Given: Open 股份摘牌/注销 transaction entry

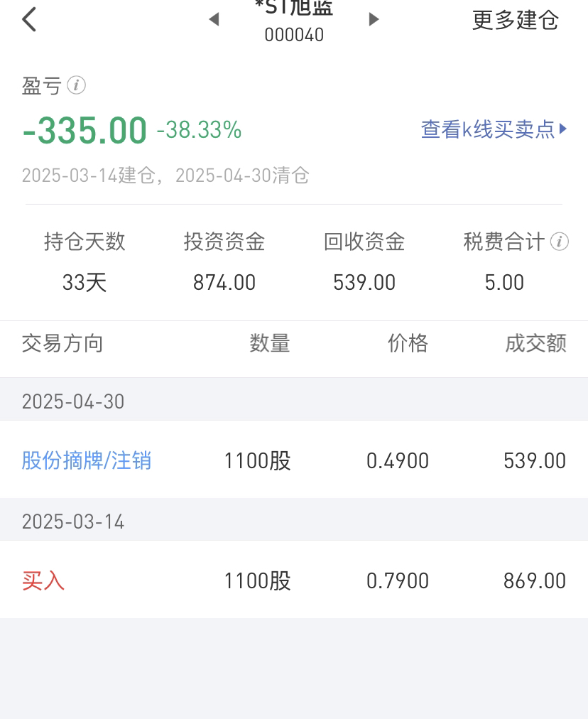Looking at the screenshot, I should pyautogui.click(x=87, y=460).
